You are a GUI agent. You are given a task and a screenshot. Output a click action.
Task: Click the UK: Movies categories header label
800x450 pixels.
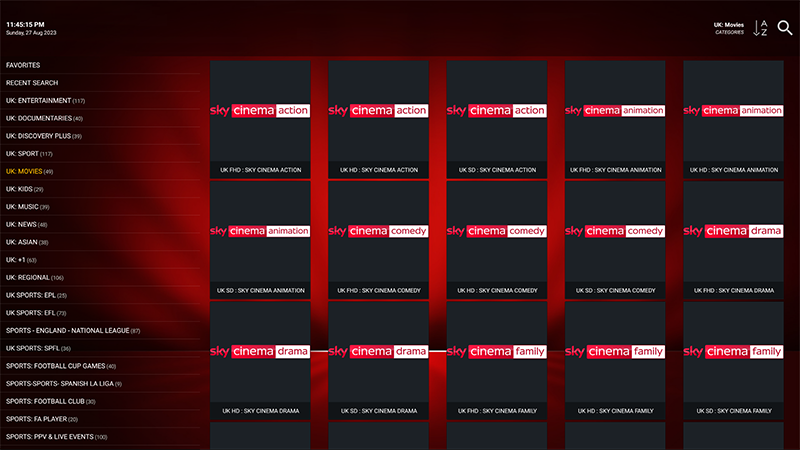tap(728, 27)
